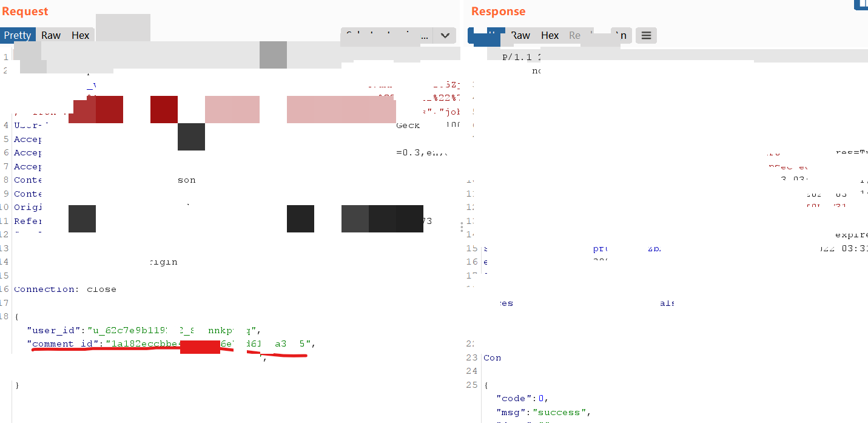Switch to Hex tab in Request panel

[81, 35]
